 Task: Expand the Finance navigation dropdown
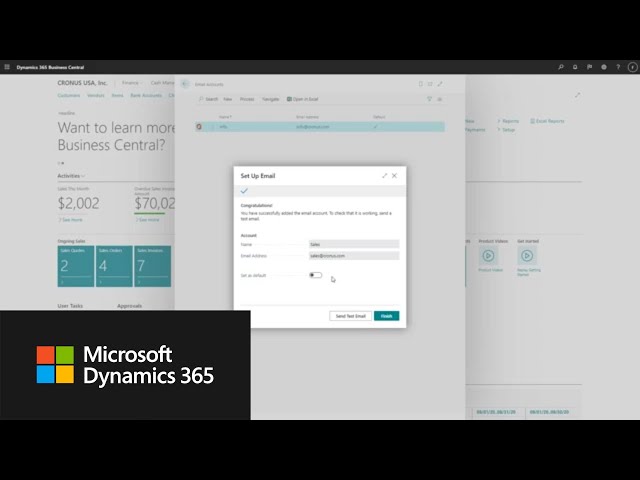[x=131, y=82]
